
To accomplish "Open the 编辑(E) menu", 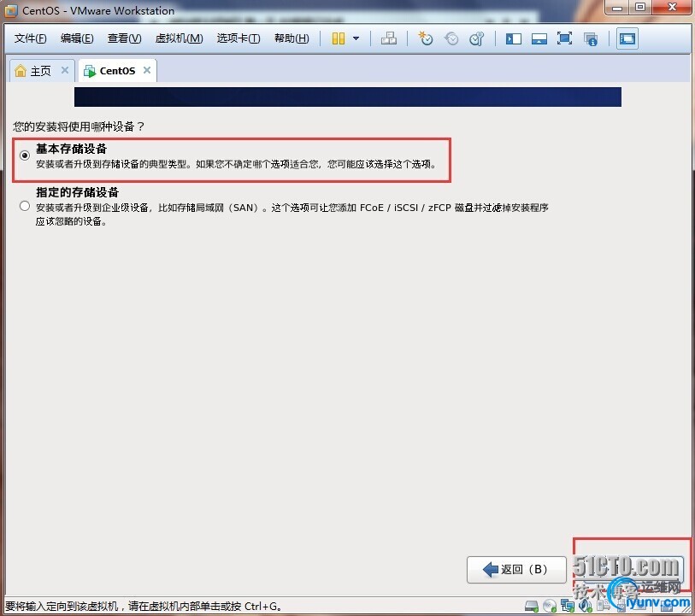I will point(77,38).
